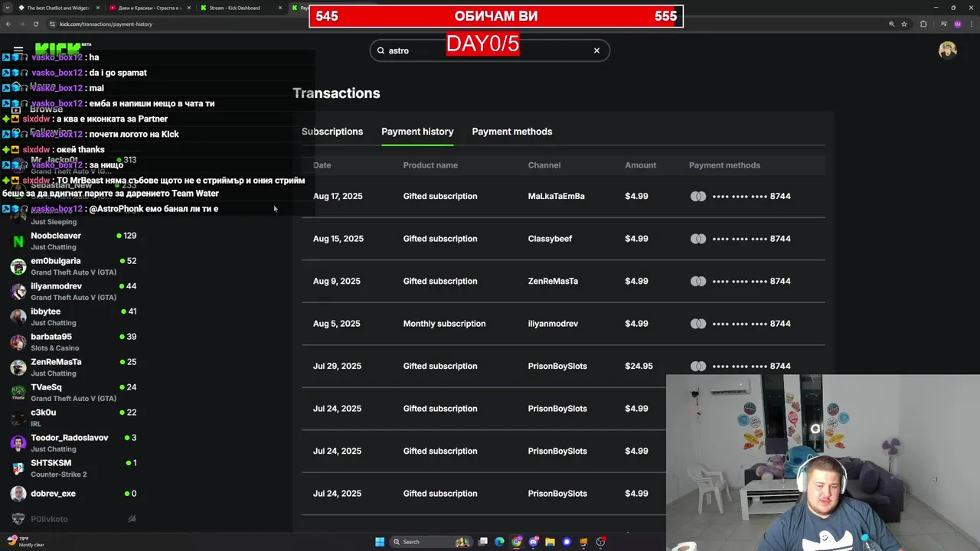Click c3k0u's avatar in sidebar

(18, 418)
